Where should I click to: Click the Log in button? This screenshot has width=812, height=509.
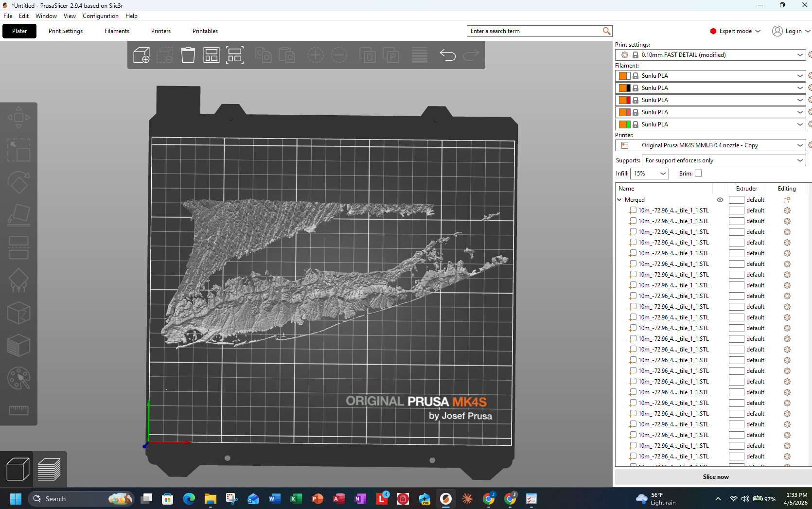[791, 31]
